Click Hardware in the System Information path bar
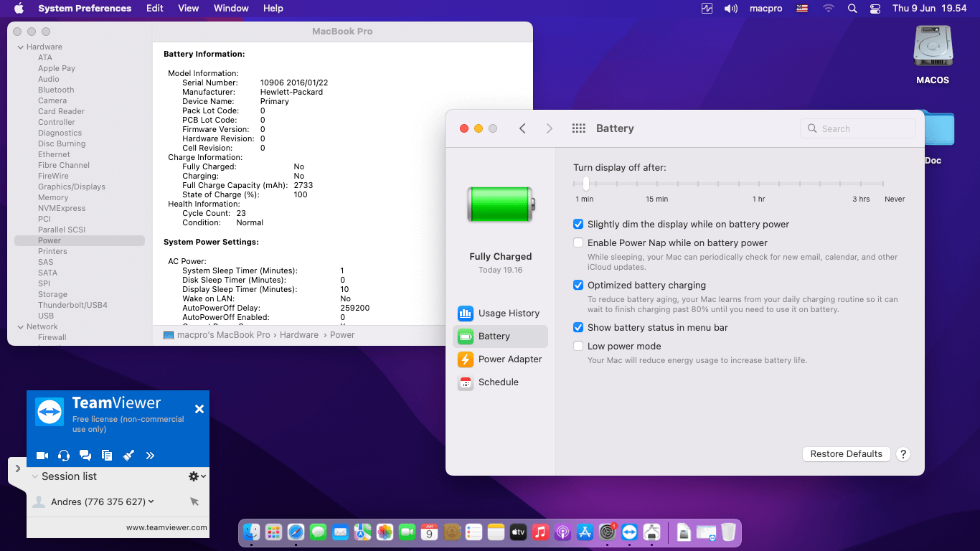 (299, 335)
